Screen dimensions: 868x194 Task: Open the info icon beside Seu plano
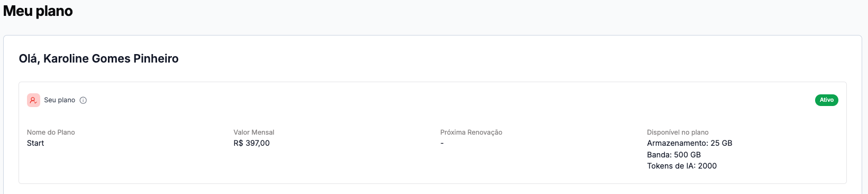click(x=83, y=100)
